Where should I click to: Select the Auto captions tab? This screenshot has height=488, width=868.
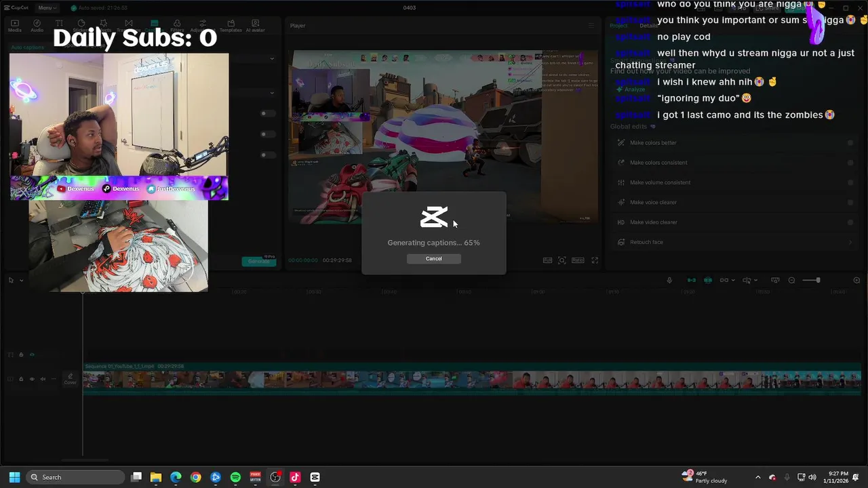click(x=27, y=47)
